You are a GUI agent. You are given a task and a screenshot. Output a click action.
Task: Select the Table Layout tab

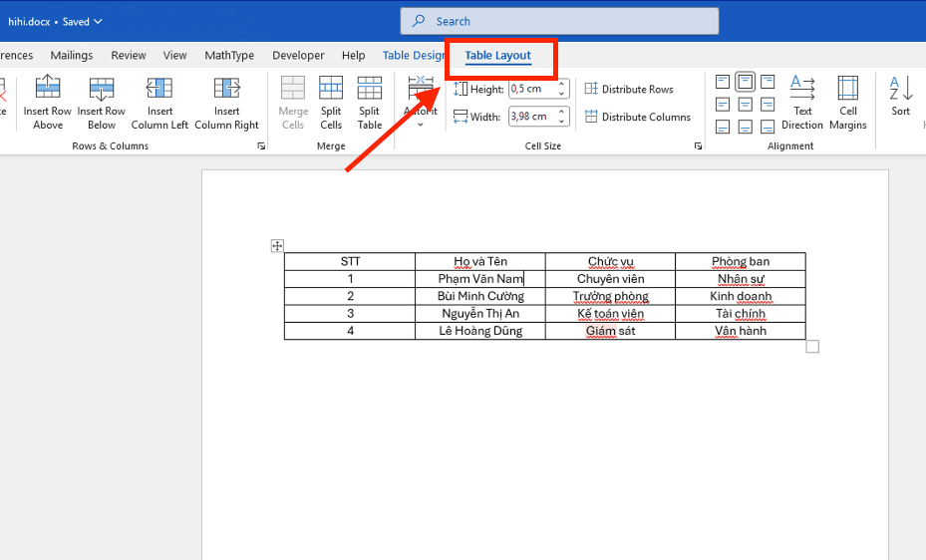click(497, 56)
